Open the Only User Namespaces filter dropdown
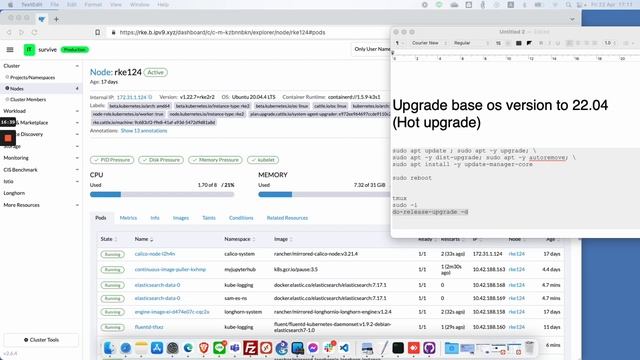The image size is (640, 360). [371, 49]
